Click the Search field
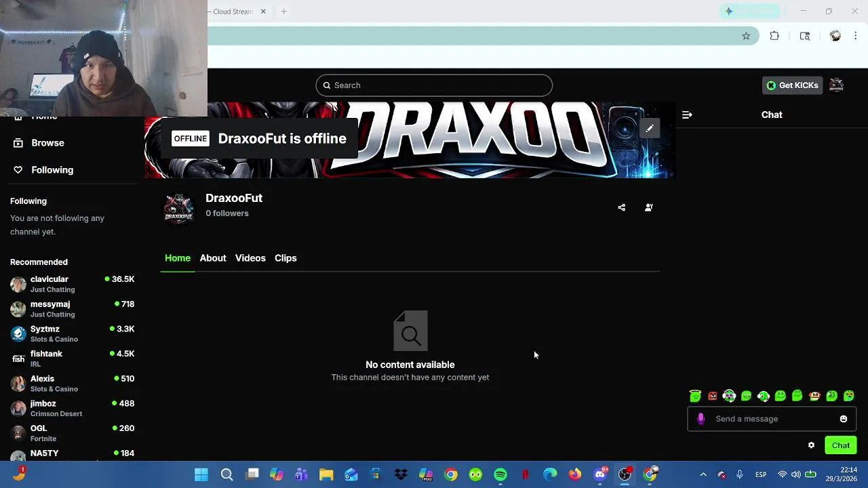Screen dimensions: 868x488 pyautogui.click(x=434, y=85)
